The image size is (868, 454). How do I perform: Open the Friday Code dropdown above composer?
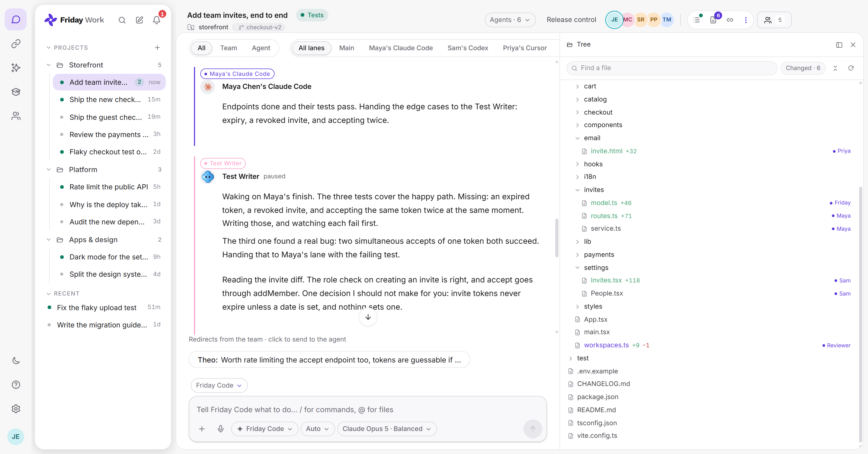(219, 385)
